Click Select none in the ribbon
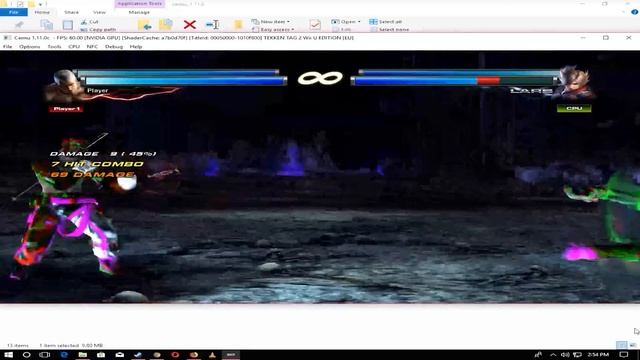Image resolution: width=640 pixels, height=360 pixels. [x=389, y=29]
